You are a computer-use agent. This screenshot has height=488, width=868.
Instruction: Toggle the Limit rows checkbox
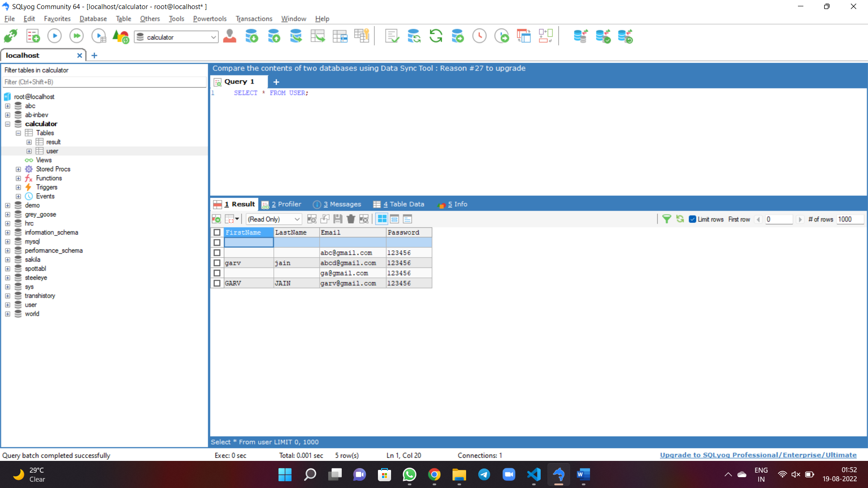pos(692,219)
